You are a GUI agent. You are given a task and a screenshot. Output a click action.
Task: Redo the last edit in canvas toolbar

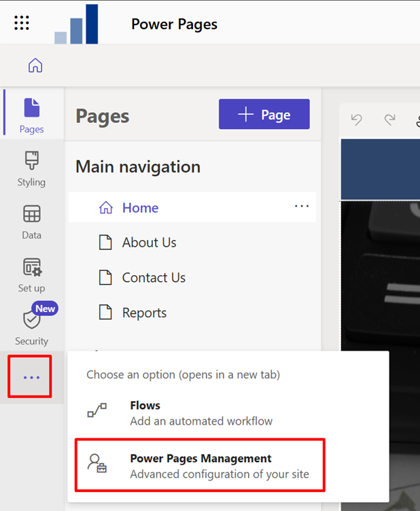(389, 120)
